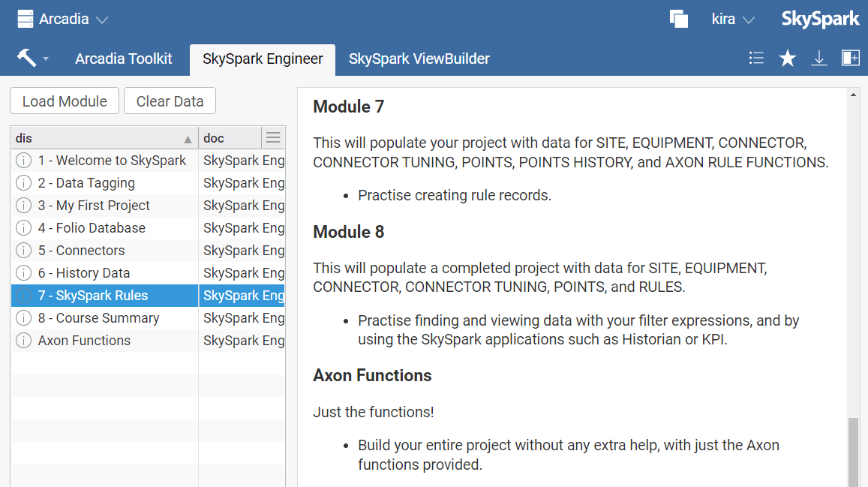Click the add split panel icon
This screenshot has width=868, height=487.
click(x=850, y=58)
